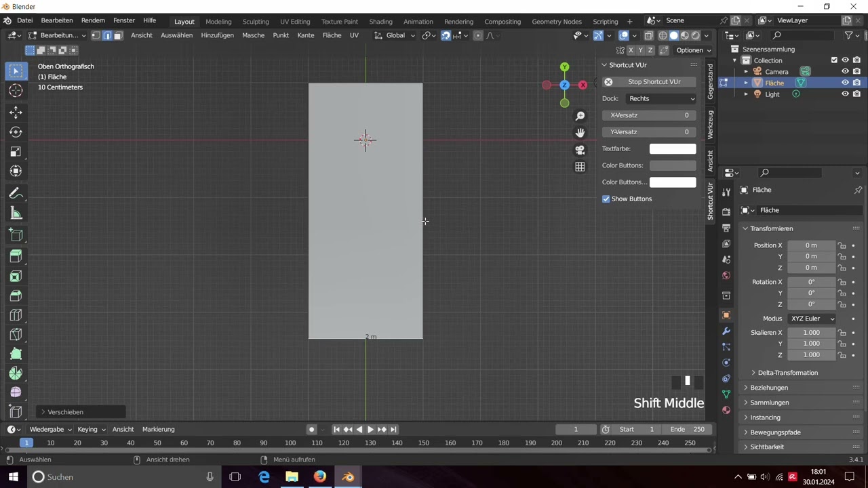Expand the Delta-Transformation panel
This screenshot has height=488, width=868.
(x=787, y=373)
